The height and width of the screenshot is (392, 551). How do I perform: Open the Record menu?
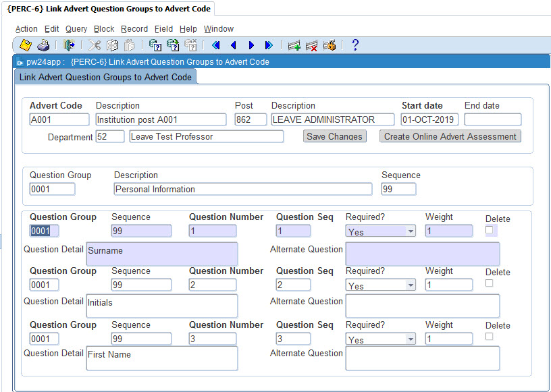pyautogui.click(x=134, y=29)
